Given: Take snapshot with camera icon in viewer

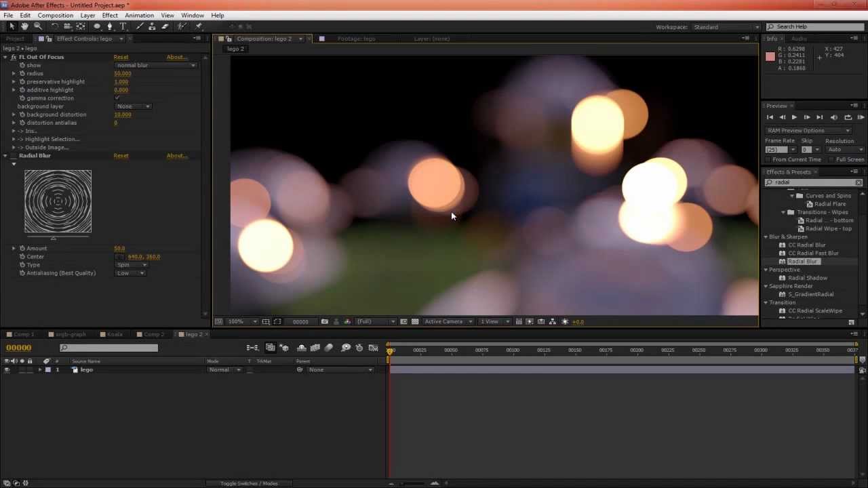Looking at the screenshot, I should pyautogui.click(x=324, y=321).
